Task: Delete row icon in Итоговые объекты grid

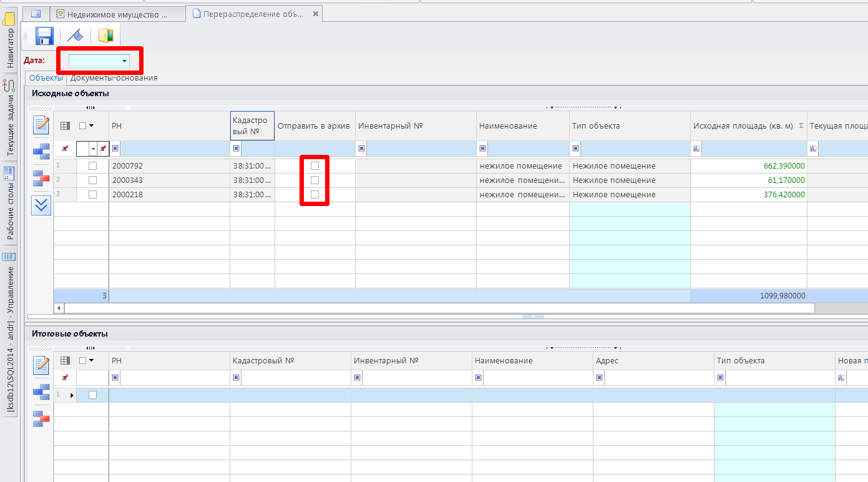Action: (41, 418)
